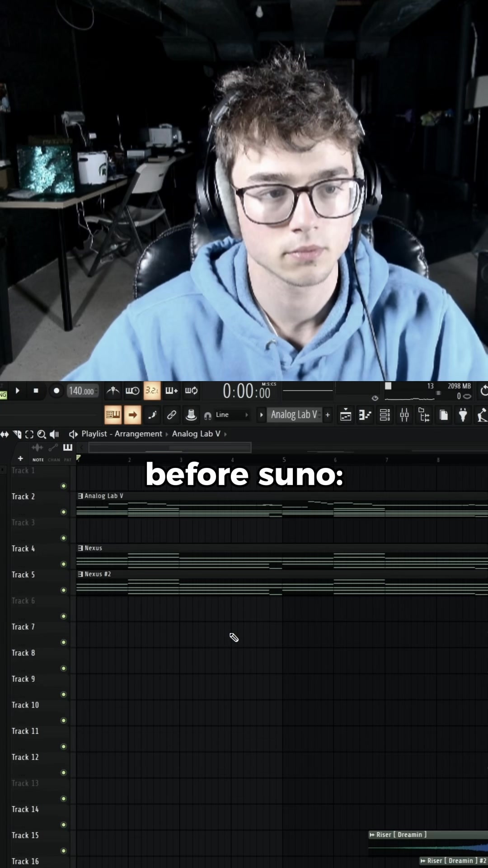Toggle the orange auto-scroll arrow
This screenshot has width=488, height=868.
tap(132, 415)
